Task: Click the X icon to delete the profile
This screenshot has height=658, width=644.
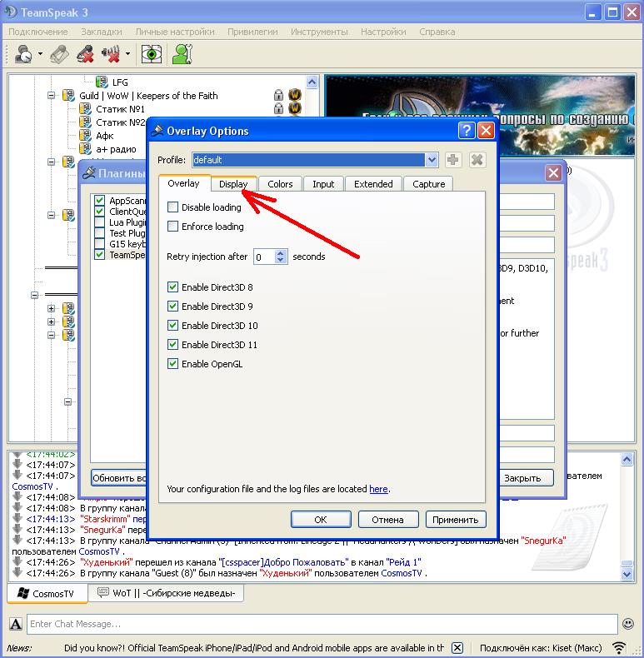Action: click(x=477, y=160)
